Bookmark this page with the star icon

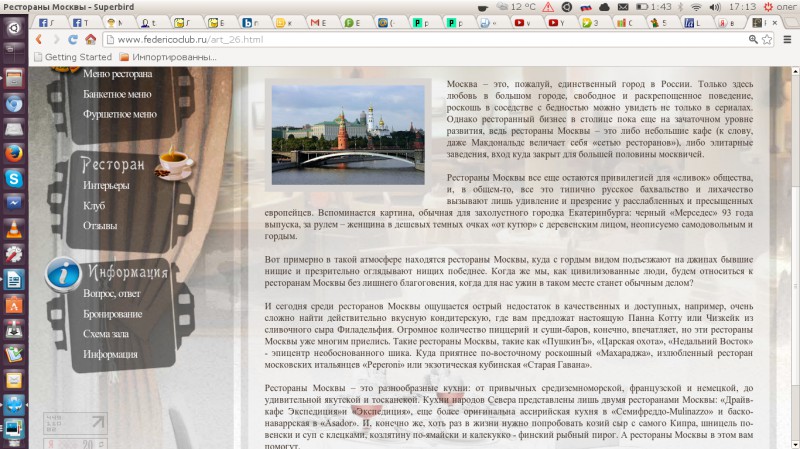[767, 39]
